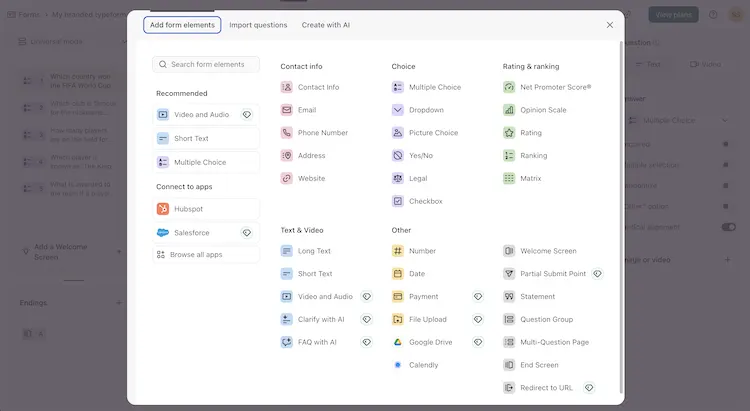Choose Partial Submit Point element
Image resolution: width=750 pixels, height=411 pixels.
click(x=544, y=274)
